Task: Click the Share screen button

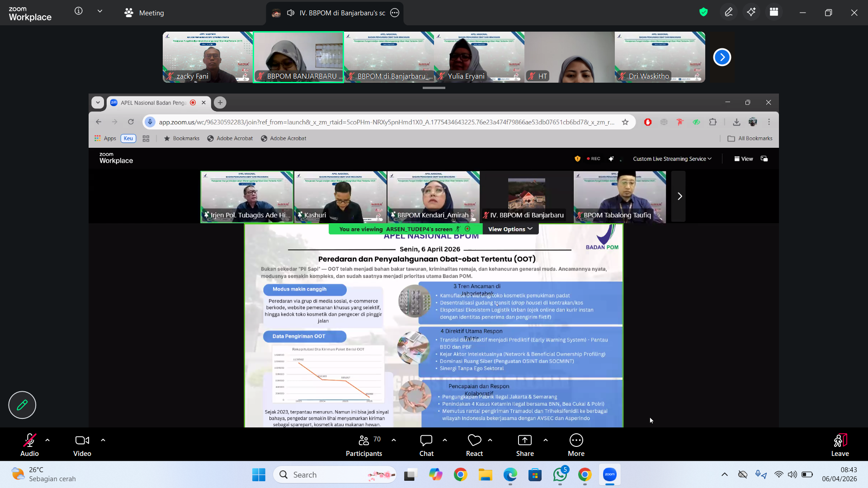Action: tap(524, 445)
